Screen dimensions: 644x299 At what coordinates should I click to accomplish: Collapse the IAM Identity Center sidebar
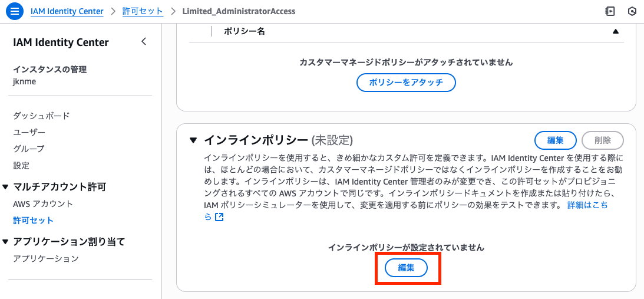click(x=144, y=42)
